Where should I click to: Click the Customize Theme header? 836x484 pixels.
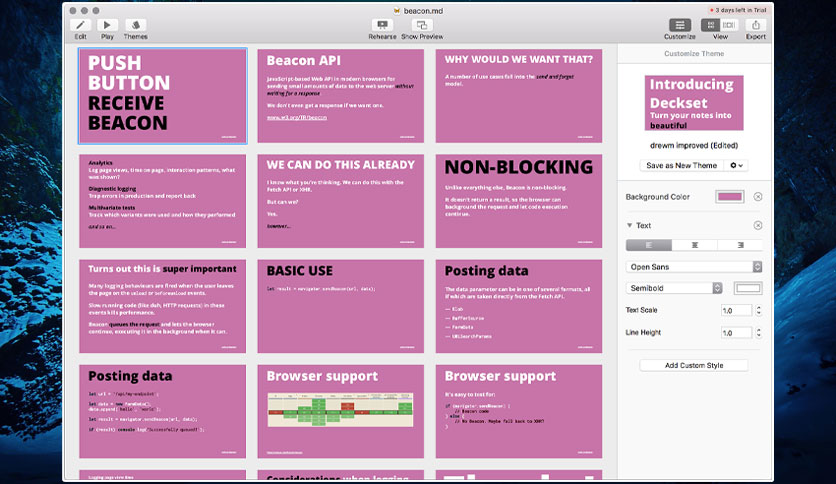point(694,53)
